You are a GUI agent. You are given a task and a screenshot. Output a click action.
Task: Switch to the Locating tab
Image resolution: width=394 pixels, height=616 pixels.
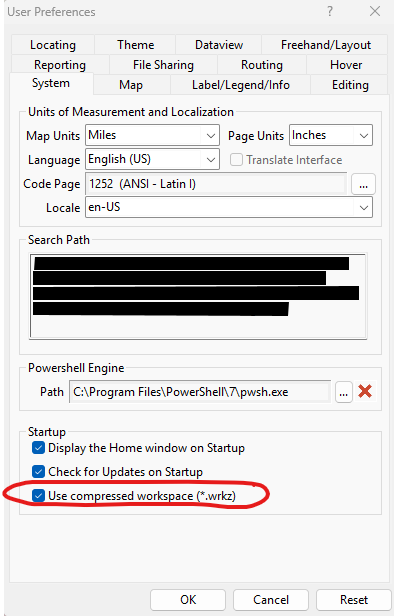coord(53,45)
